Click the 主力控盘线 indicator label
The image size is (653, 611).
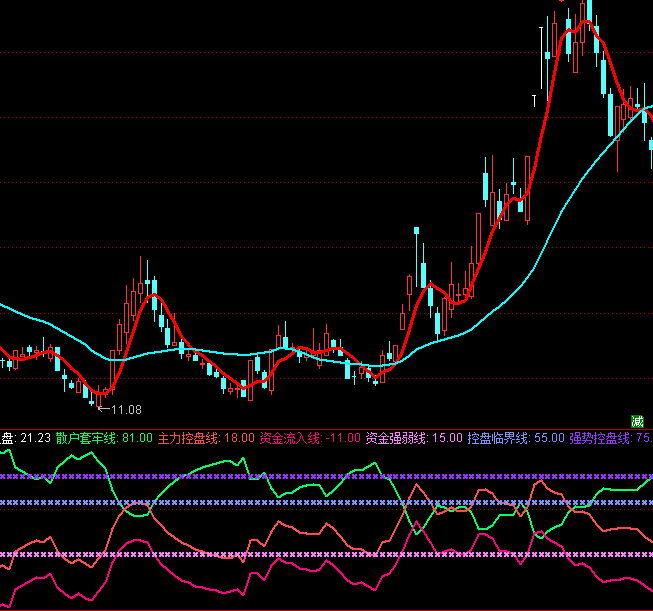click(x=189, y=437)
